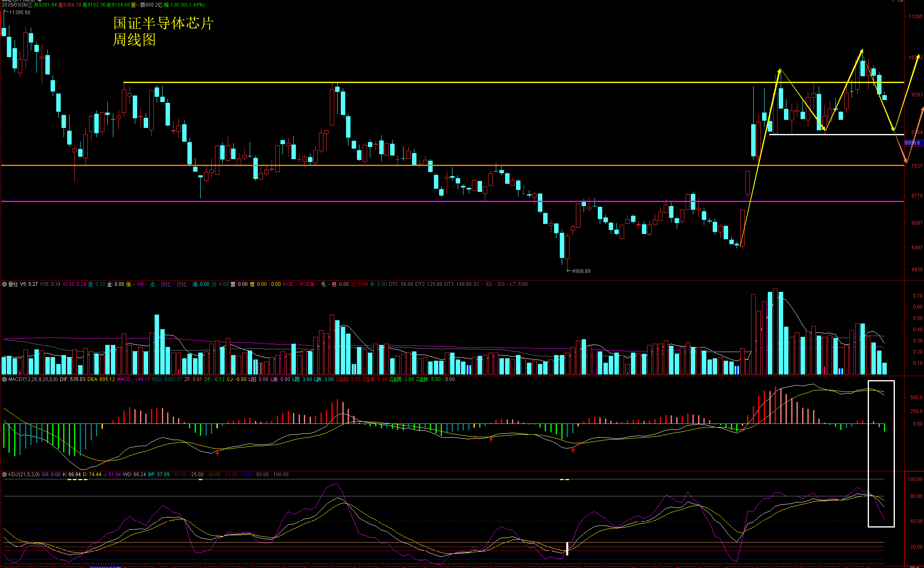
Task: Expand the 量柱 volume indicator dropdown arrow
Action: (4, 284)
